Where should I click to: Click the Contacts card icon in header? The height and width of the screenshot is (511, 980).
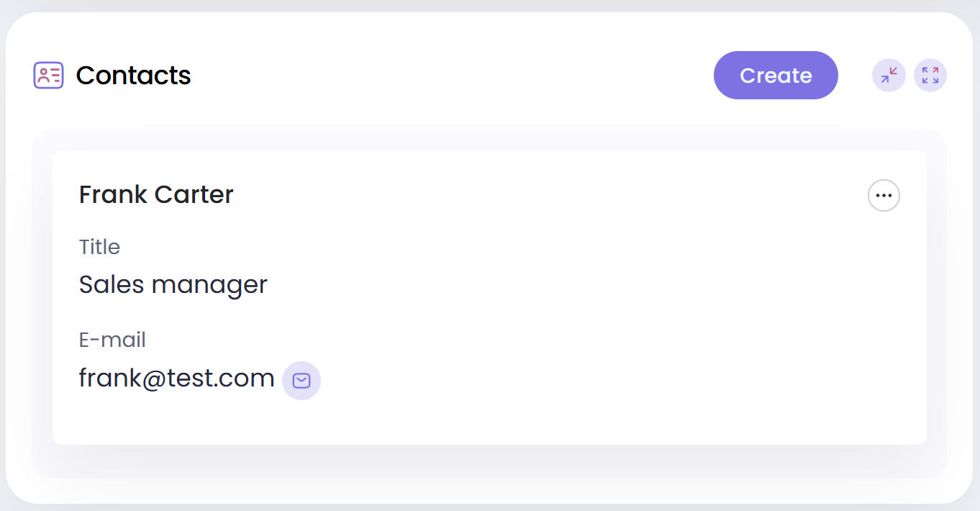pos(48,76)
